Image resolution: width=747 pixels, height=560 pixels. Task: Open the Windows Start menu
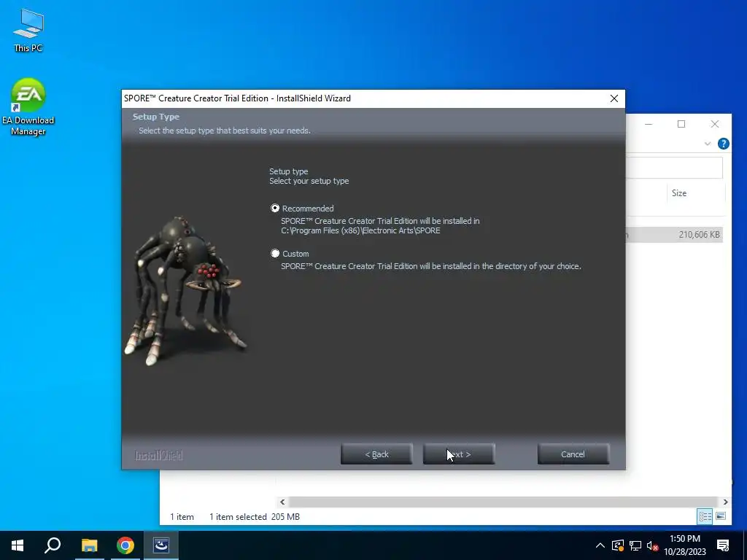click(18, 545)
